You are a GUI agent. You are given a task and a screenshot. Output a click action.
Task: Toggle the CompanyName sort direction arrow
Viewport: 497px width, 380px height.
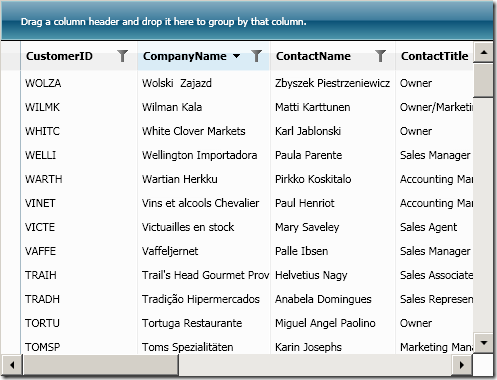236,56
